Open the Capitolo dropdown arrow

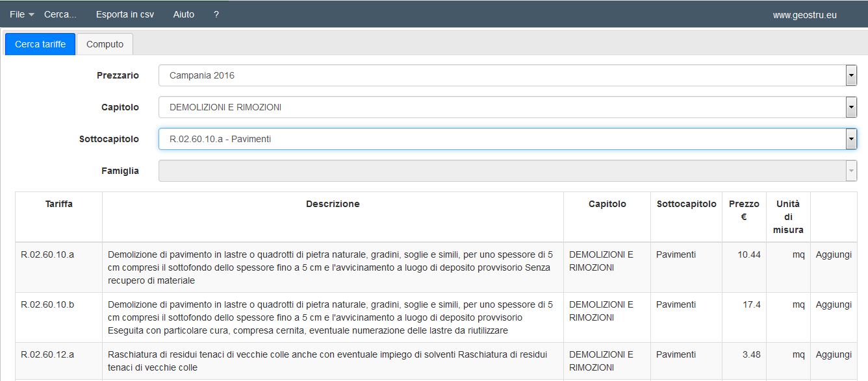[851, 107]
